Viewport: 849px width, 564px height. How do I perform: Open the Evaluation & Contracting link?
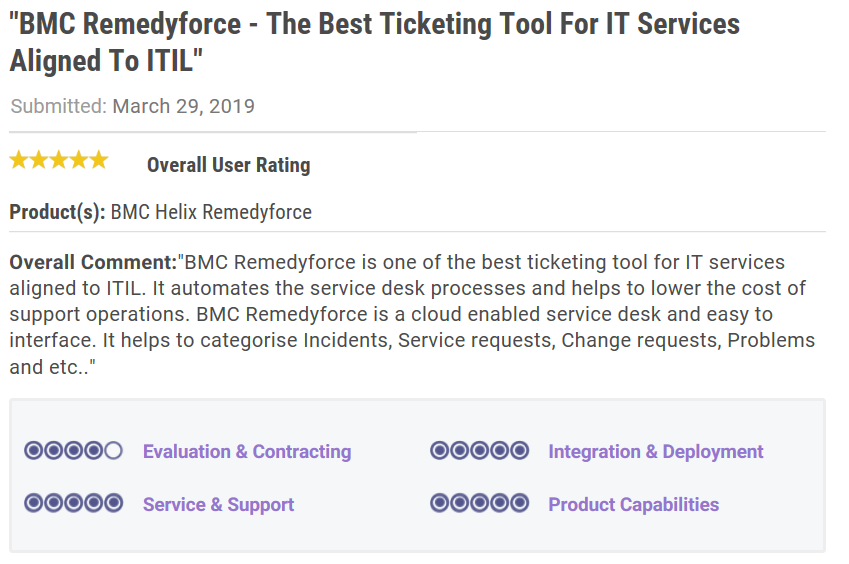247,451
